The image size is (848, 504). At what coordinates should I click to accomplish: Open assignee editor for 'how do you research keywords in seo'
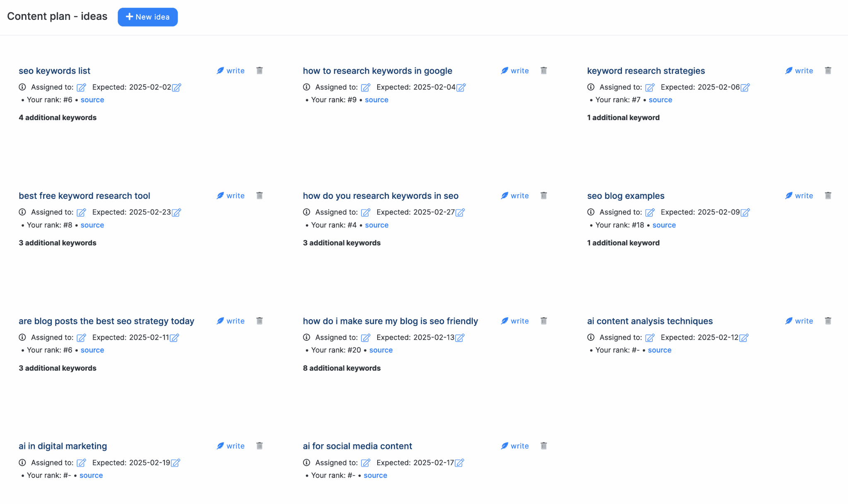[x=366, y=212]
